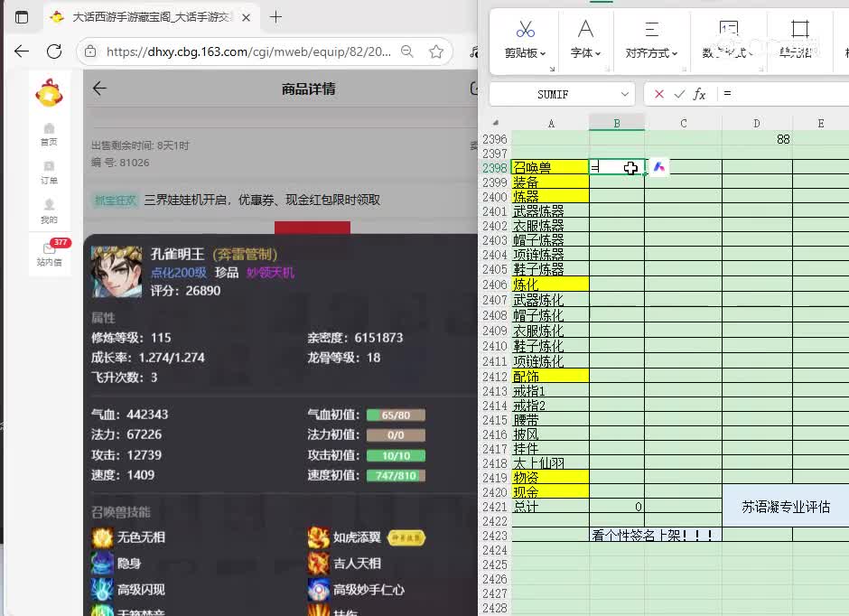Select all cells with the sheet corner triangle
849x616 pixels.
coord(496,123)
